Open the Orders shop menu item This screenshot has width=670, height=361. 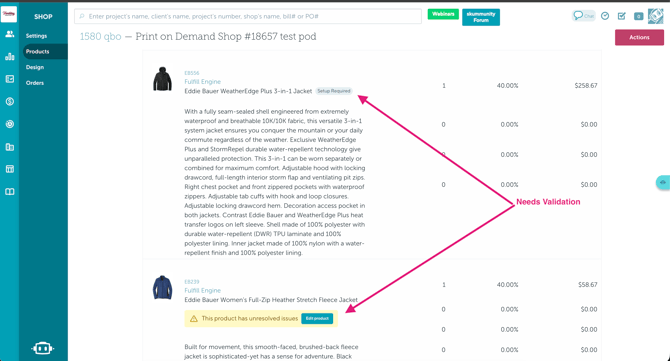[x=35, y=83]
